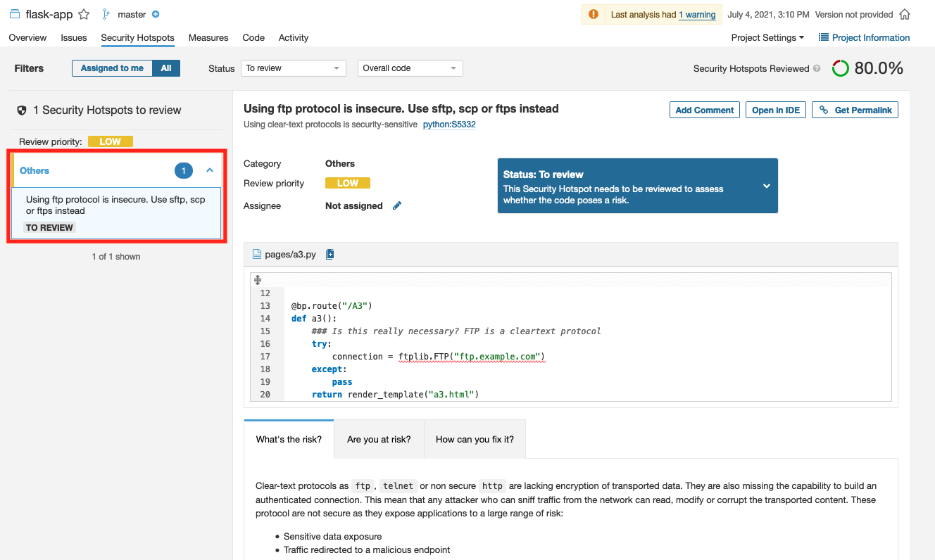The image size is (935, 560).
Task: Show the How can you fix it? tab
Action: tap(475, 439)
